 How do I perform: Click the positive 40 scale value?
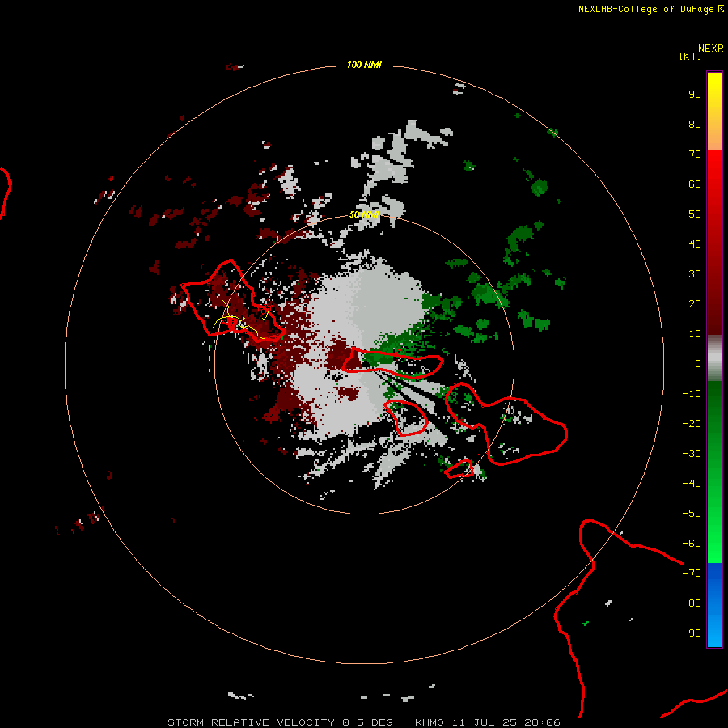(x=695, y=244)
